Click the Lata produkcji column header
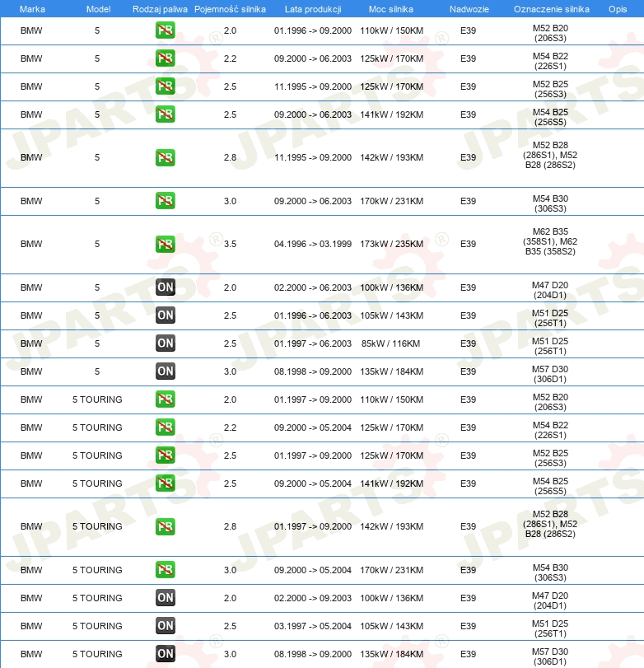644x668 pixels. point(313,9)
